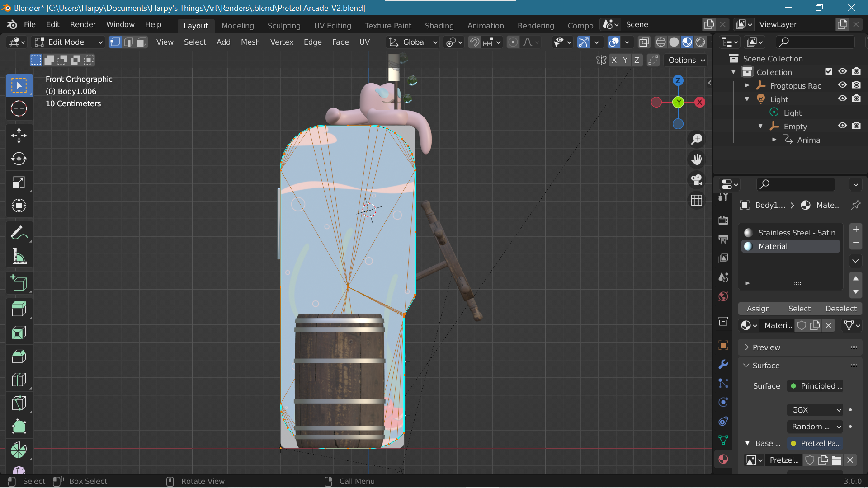
Task: Select the Loop Cut tool
Action: (19, 380)
